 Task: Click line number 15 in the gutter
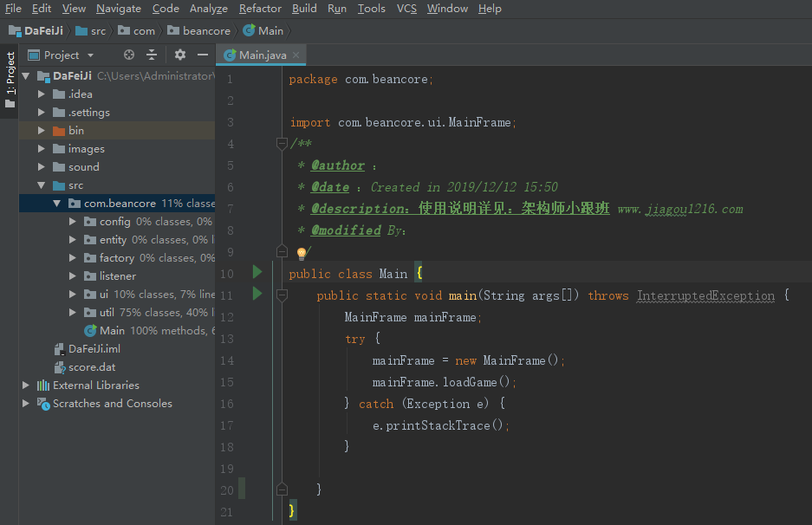point(227,382)
